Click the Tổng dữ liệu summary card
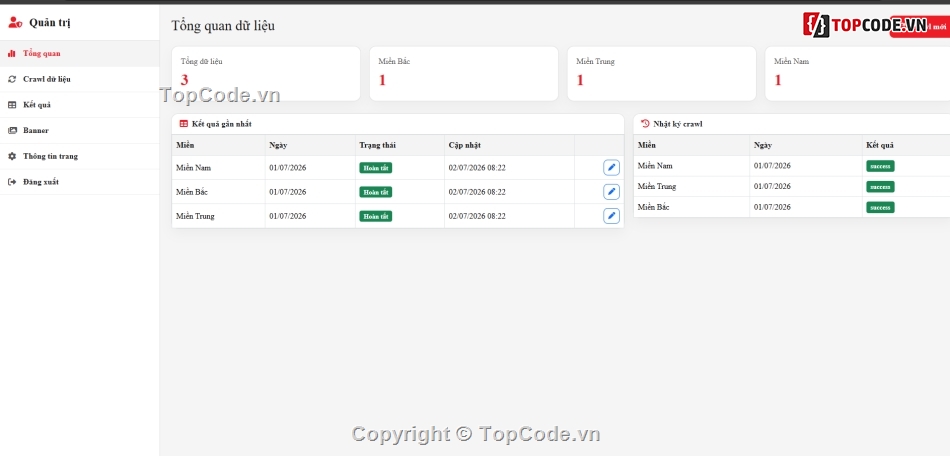Viewport: 950px width, 456px height. [x=266, y=73]
